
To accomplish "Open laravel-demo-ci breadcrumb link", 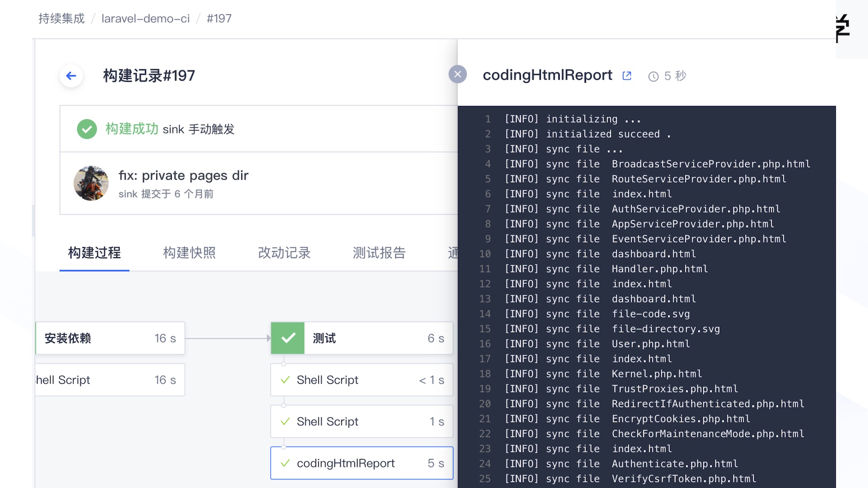I will point(145,19).
